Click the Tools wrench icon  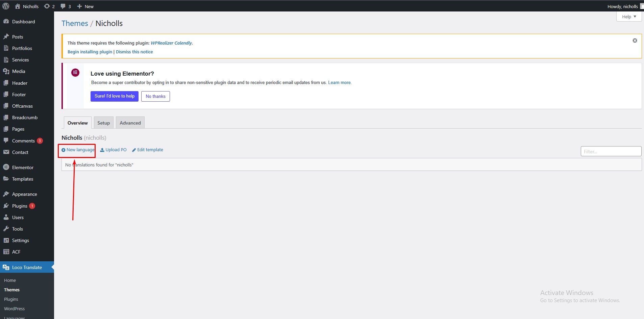[x=6, y=229]
